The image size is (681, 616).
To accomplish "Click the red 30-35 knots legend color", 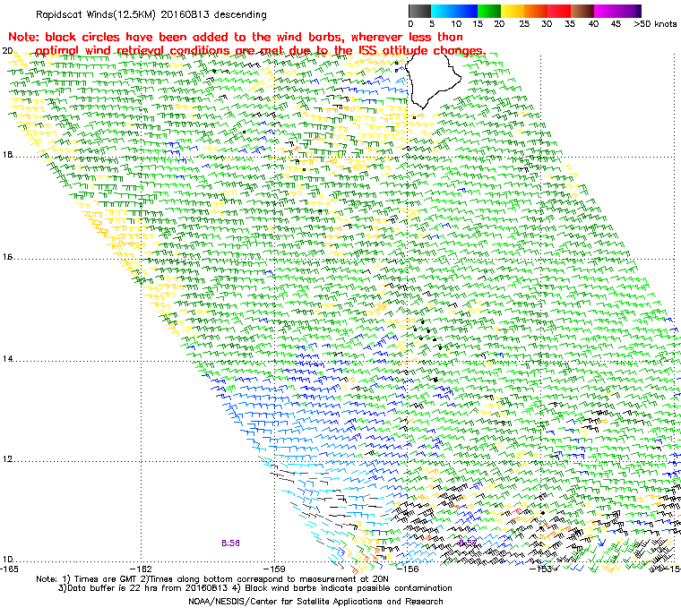I will (x=559, y=11).
